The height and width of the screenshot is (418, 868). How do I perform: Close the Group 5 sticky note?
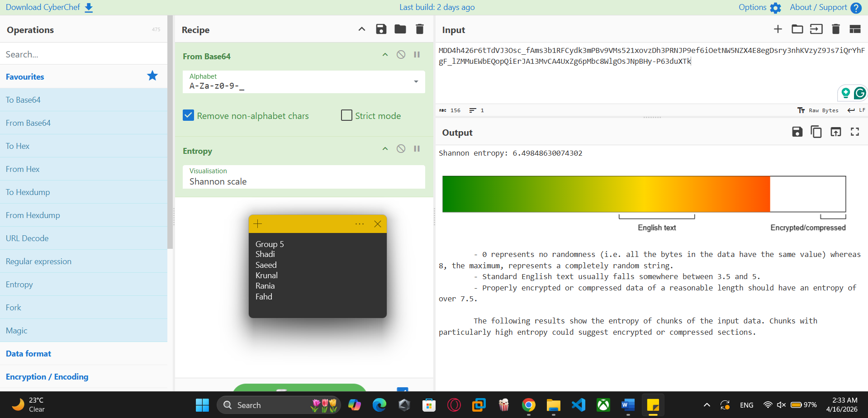[x=378, y=224]
